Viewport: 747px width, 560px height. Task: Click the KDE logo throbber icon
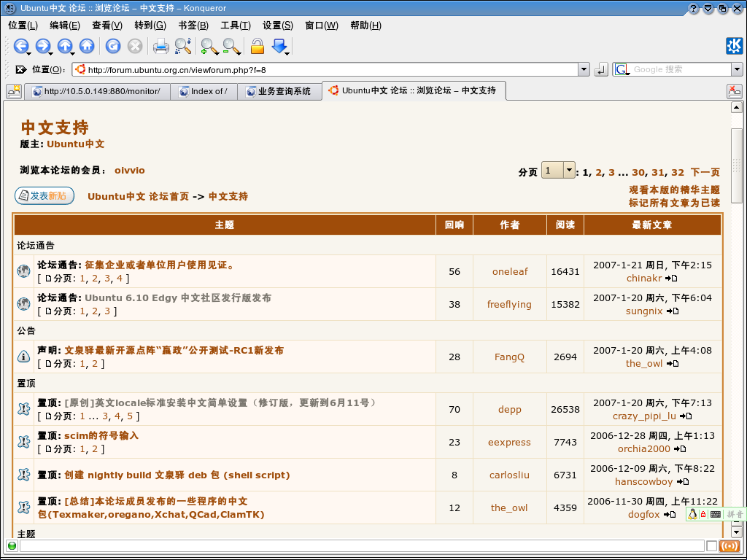(734, 46)
